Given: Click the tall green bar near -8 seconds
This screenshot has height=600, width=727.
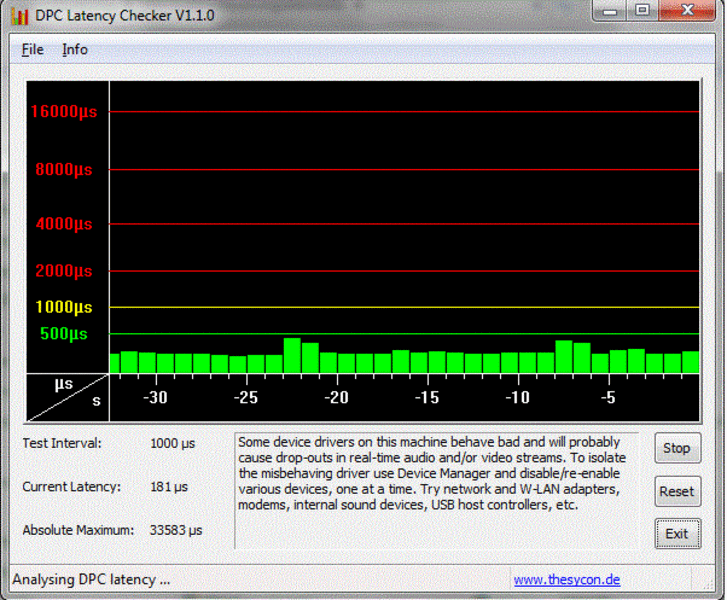Looking at the screenshot, I should 564,357.
